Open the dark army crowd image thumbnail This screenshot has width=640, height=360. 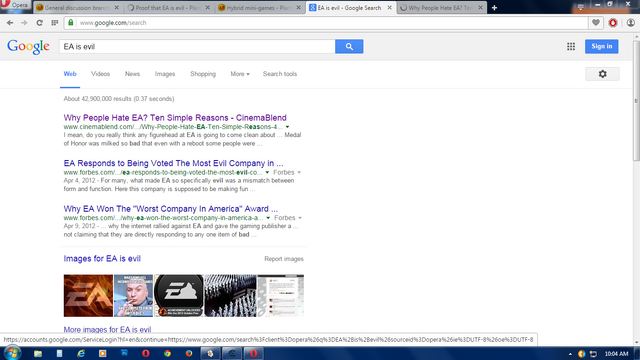231,296
